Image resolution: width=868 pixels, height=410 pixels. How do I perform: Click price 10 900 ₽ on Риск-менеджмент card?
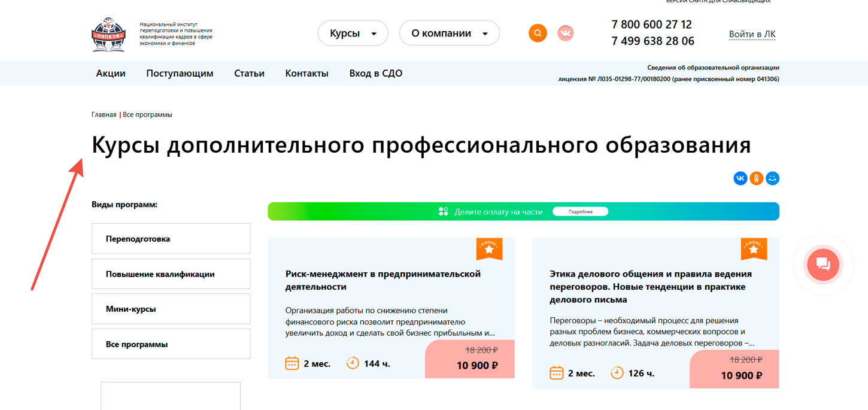(x=477, y=365)
